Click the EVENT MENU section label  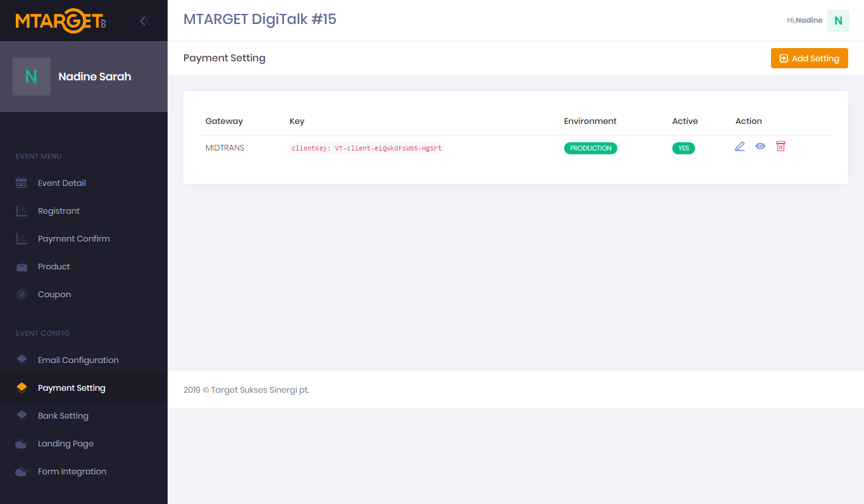[x=39, y=156]
